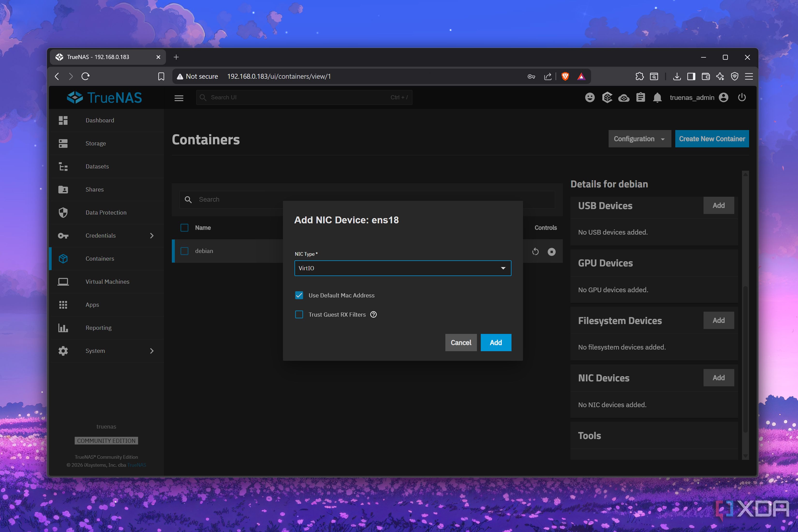
Task: Click the power button icon in the top bar
Action: coord(742,98)
